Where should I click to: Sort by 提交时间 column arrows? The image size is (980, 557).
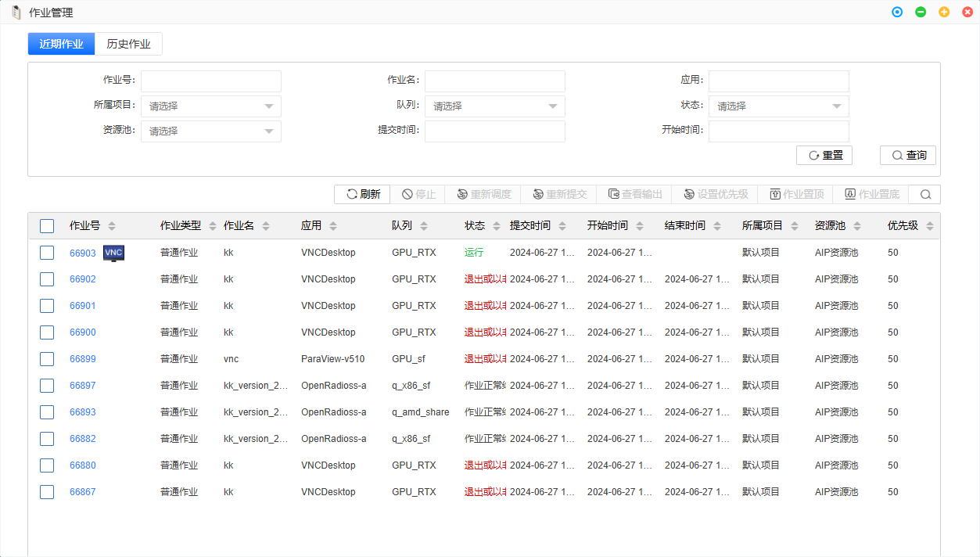pos(562,226)
